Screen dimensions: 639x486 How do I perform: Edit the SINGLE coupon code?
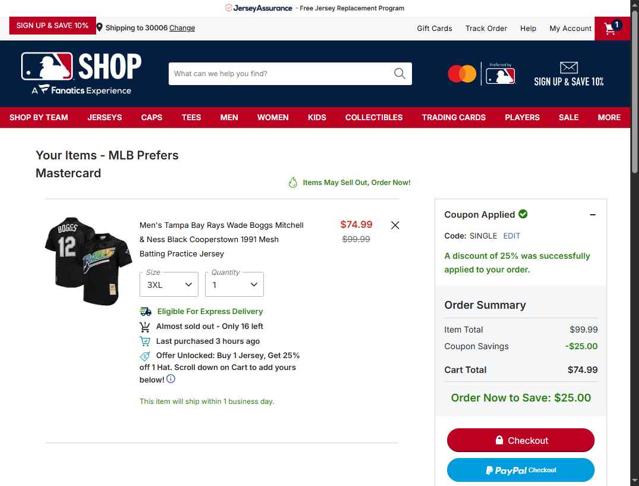(x=511, y=236)
